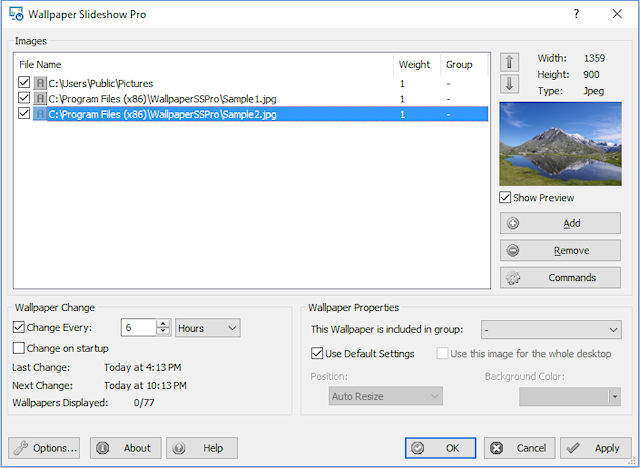This screenshot has height=468, width=640.
Task: Confirm with the OK button
Action: coord(440,448)
